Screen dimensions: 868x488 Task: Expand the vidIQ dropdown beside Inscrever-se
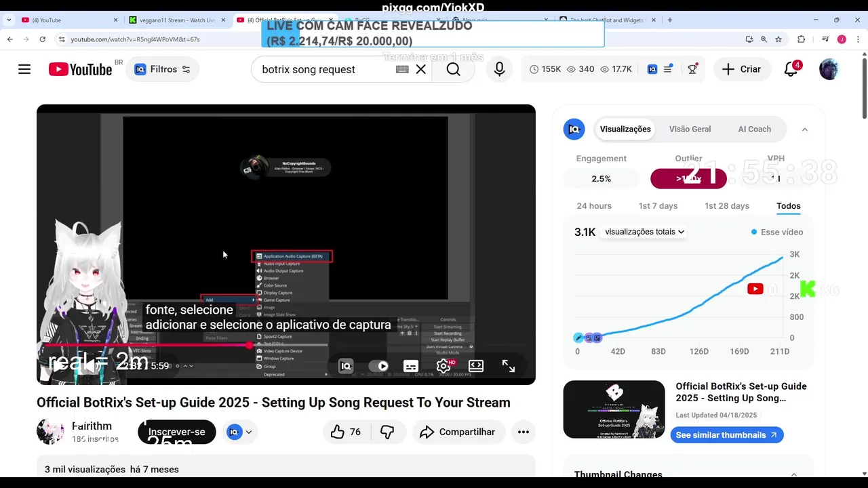(x=240, y=432)
